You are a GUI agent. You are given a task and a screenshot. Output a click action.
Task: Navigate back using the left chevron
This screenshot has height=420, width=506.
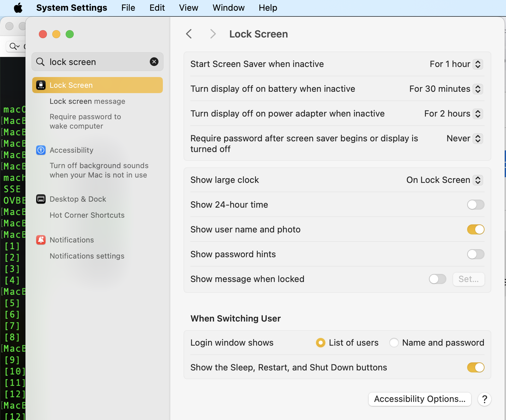coord(189,33)
